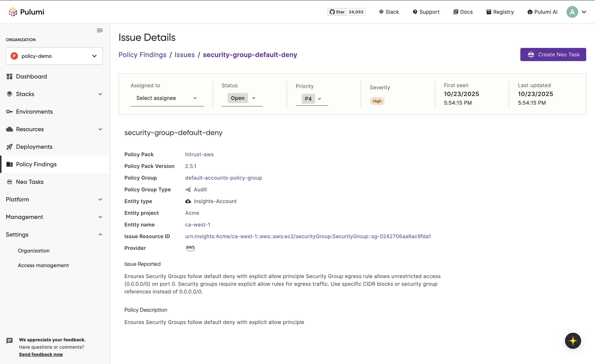Open the Priority P4 dropdown

(312, 99)
